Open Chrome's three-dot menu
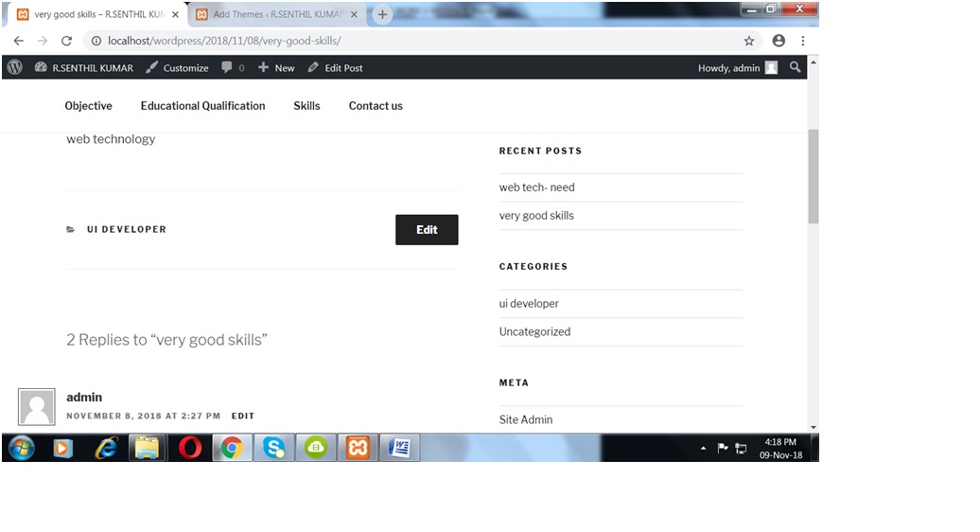Screen dimensions: 980x532 click(803, 41)
